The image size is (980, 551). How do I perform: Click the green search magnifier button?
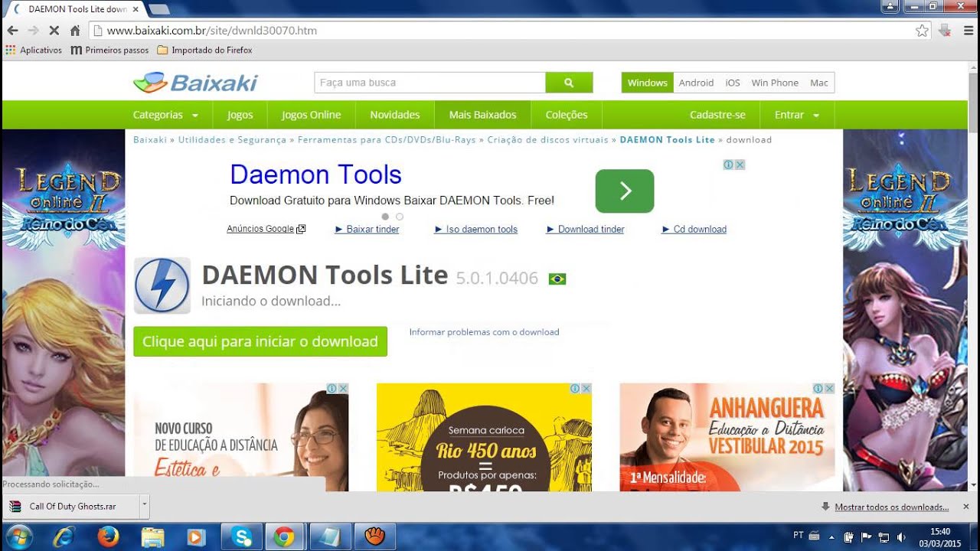click(x=569, y=83)
